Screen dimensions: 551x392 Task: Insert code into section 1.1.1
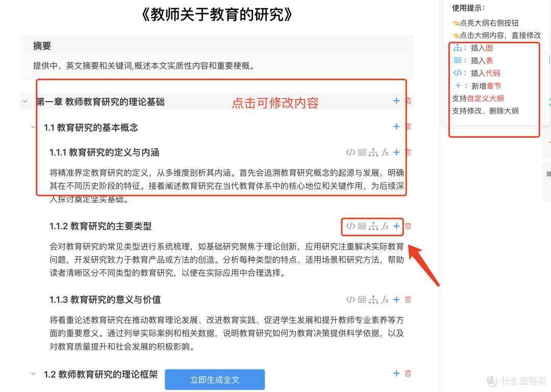pyautogui.click(x=350, y=152)
